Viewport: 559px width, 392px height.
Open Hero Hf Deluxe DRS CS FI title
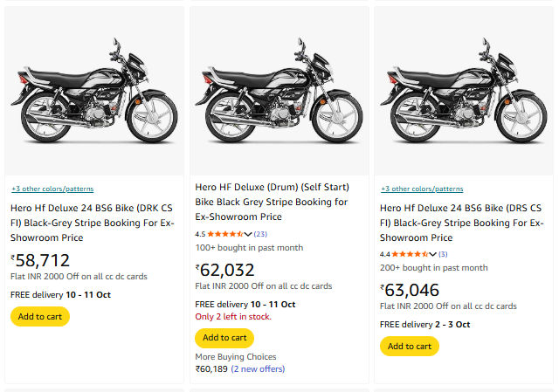coord(461,223)
